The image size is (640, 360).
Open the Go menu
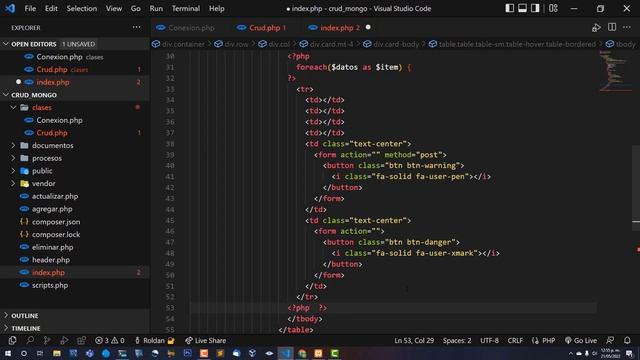[136, 8]
